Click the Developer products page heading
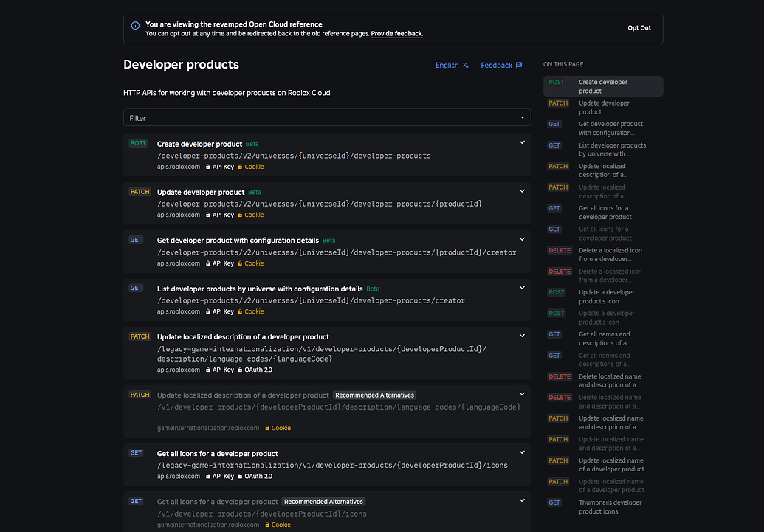This screenshot has width=764, height=532. pos(182,64)
